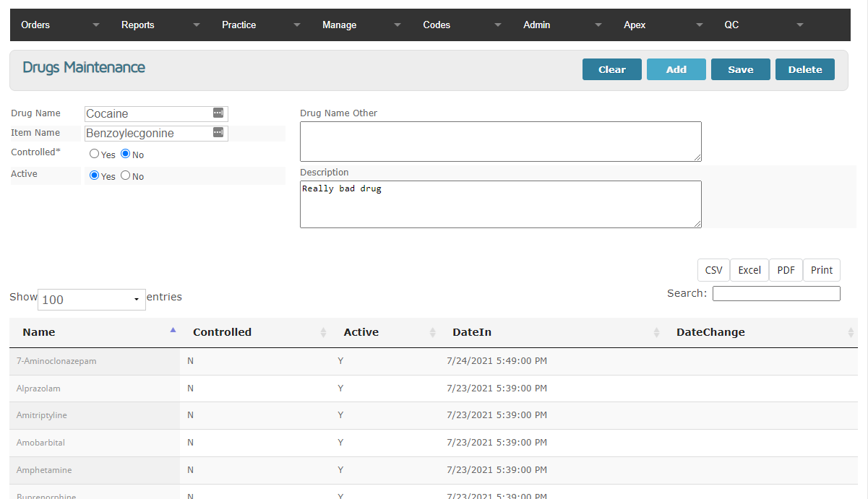Export the table as PDF
This screenshot has width=868, height=499.
786,270
